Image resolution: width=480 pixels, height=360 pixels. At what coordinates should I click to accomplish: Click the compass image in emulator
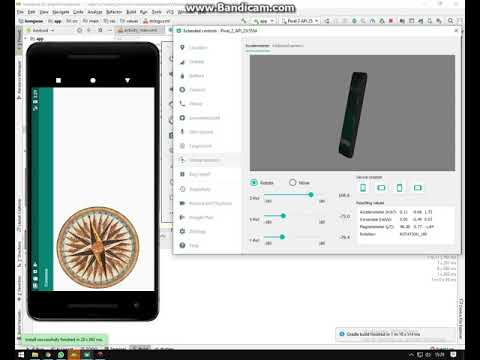coord(98,248)
